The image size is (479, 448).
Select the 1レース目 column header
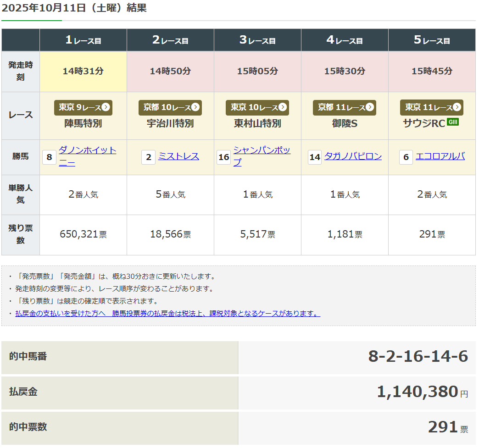click(x=83, y=40)
